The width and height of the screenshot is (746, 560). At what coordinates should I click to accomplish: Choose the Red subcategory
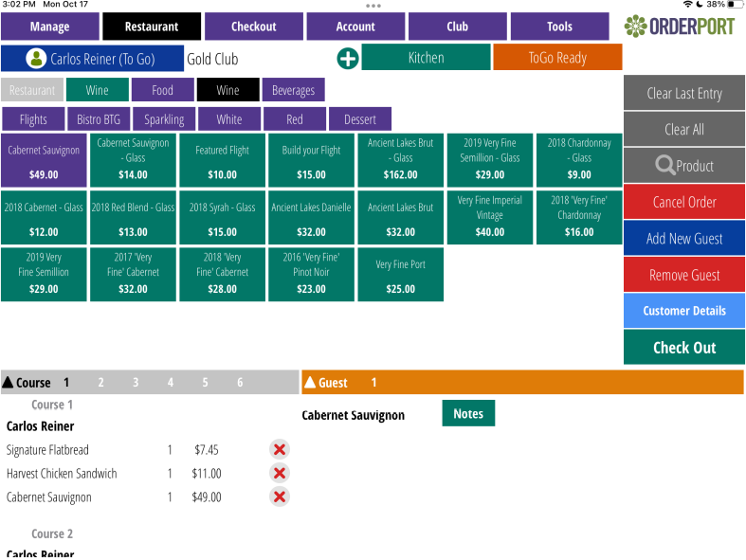295,119
